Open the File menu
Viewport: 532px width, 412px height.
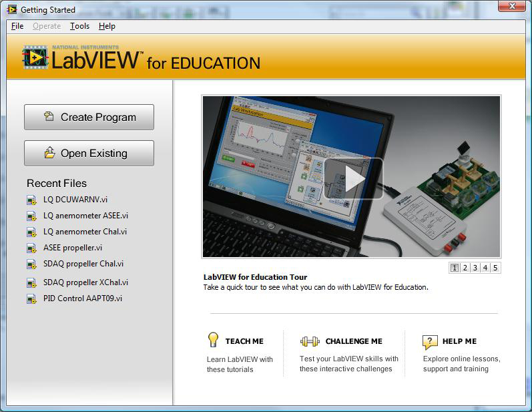17,26
